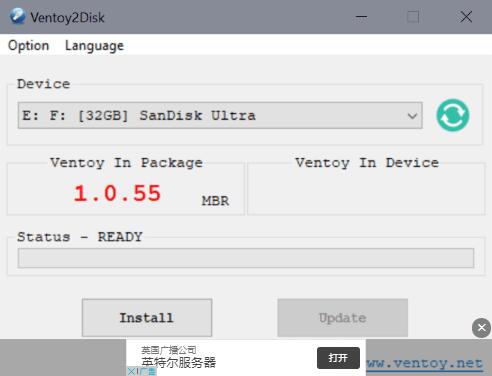Click the Ventoy In Package label
Image resolution: width=492 pixels, height=376 pixels.
pos(126,163)
